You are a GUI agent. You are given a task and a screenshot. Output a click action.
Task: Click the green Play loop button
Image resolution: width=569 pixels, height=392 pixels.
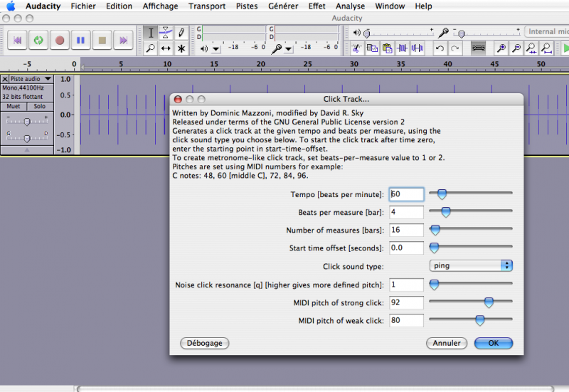tap(38, 40)
